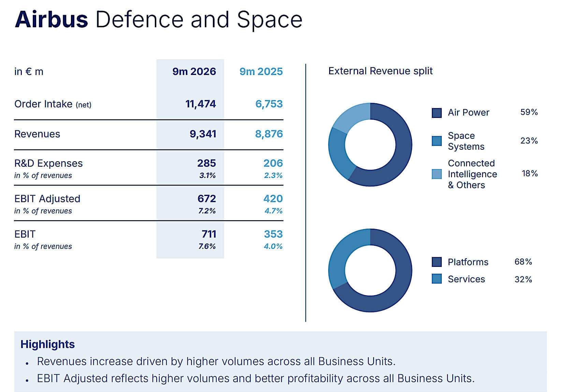
Task: Click the Services 32% value
Action: pyautogui.click(x=523, y=280)
